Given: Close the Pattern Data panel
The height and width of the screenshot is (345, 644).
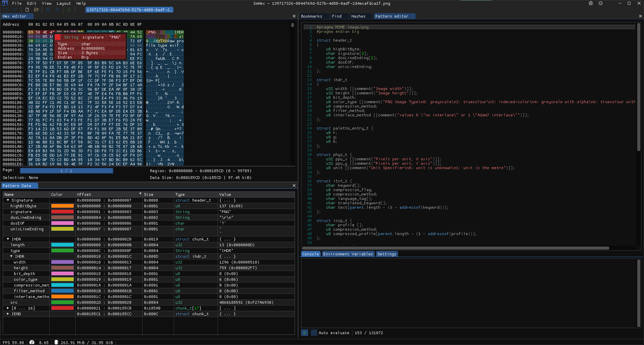Looking at the screenshot, I should pos(294,185).
